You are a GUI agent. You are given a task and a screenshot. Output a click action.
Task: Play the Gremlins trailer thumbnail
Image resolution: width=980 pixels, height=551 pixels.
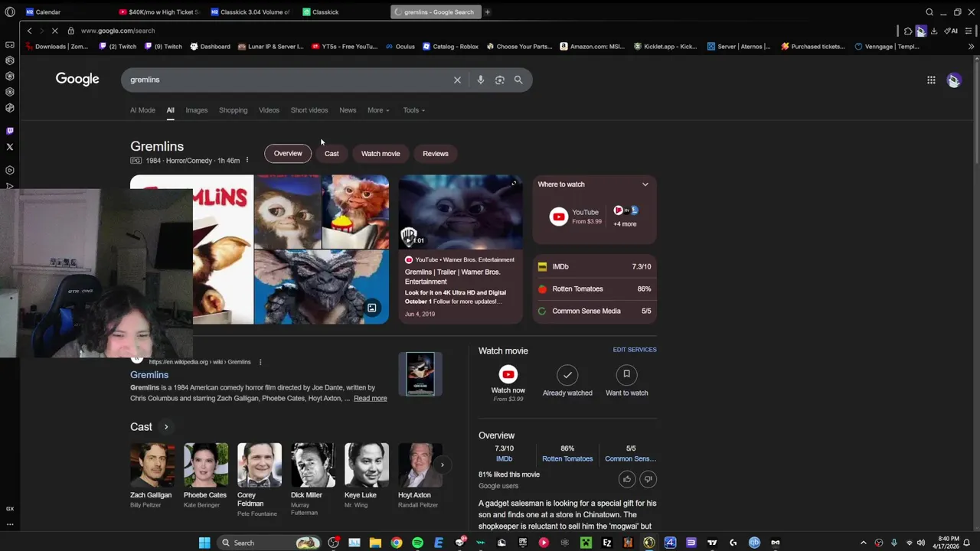[x=460, y=212]
